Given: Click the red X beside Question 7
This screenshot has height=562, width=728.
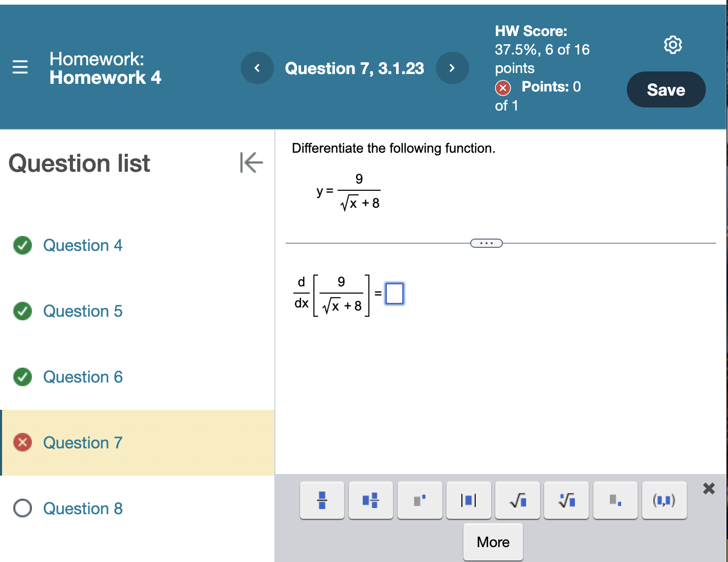Looking at the screenshot, I should click(22, 442).
